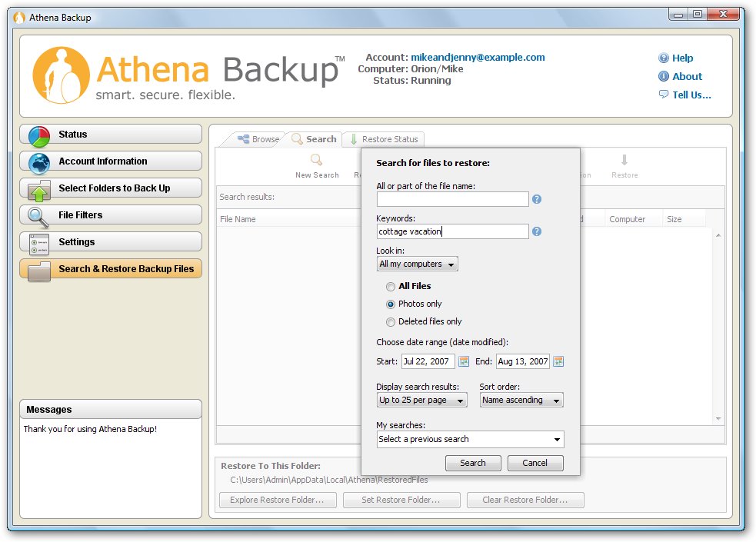Screen dimensions: 756x542
Task: Click the Status pie chart icon
Action: click(39, 135)
